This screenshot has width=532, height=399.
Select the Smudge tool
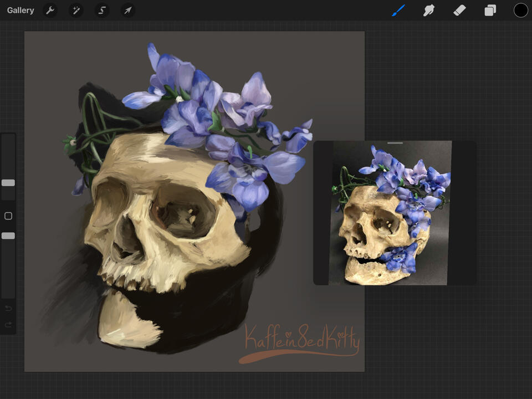click(428, 11)
